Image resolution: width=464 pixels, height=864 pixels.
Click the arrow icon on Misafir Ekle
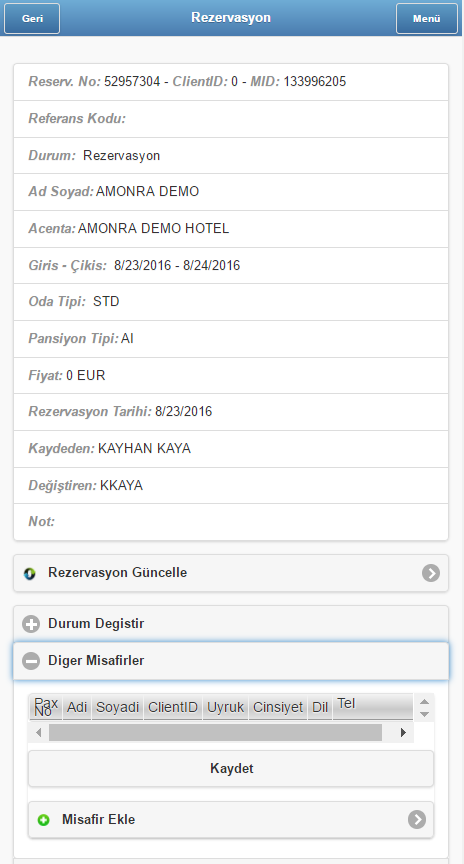417,819
